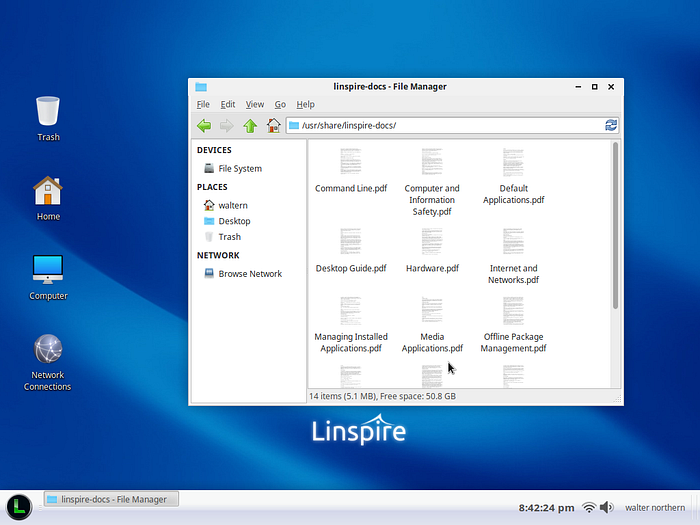700x525 pixels.
Task: Go to parent folder with up arrow
Action: [x=250, y=126]
